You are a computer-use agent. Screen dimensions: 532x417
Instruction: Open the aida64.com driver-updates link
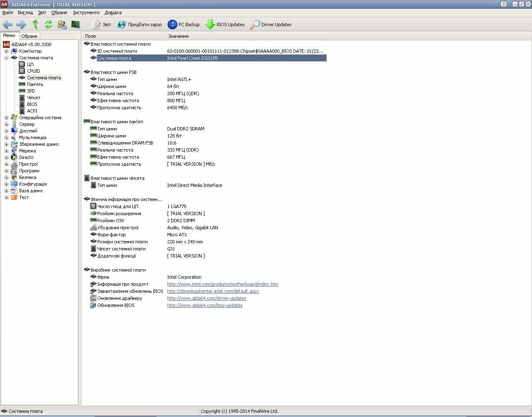[207, 298]
